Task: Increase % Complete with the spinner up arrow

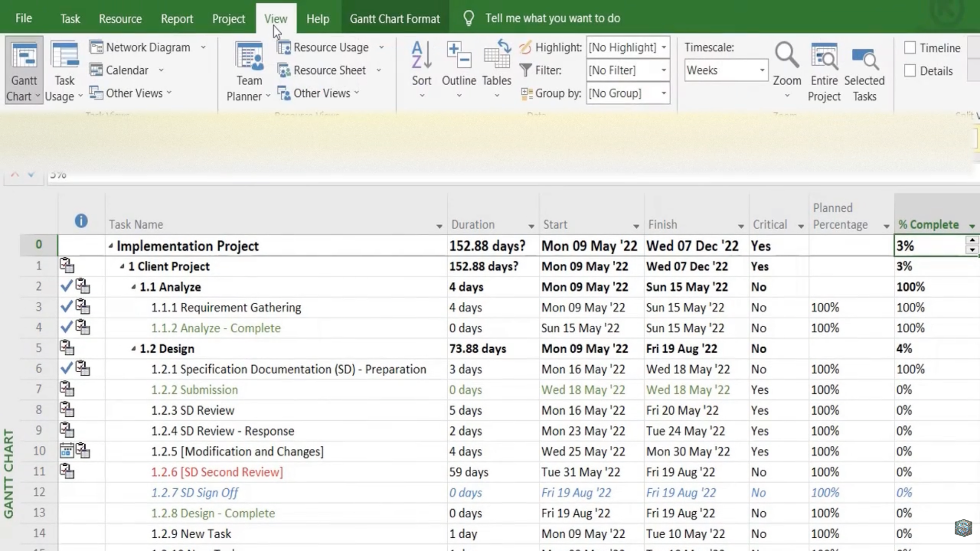Action: pos(972,240)
